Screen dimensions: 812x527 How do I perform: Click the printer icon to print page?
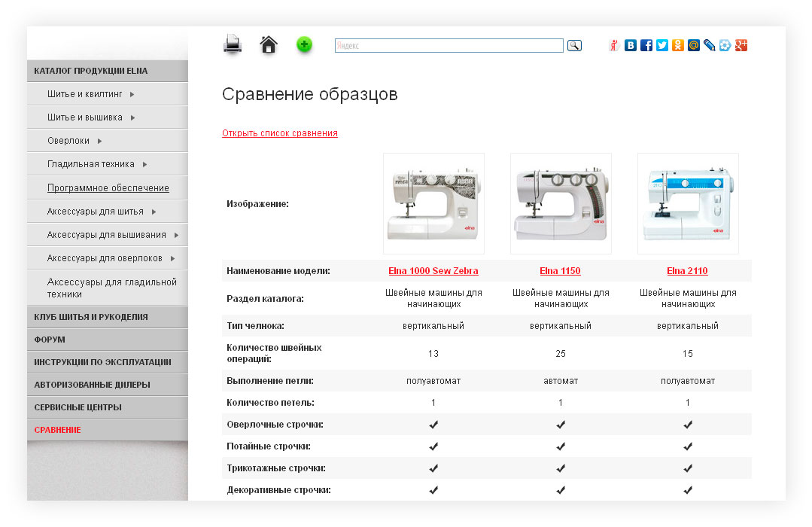pos(233,45)
